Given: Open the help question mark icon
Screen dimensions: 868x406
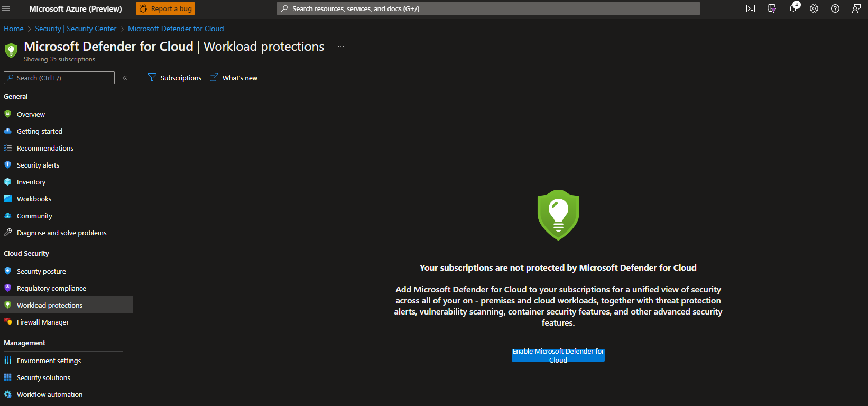Looking at the screenshot, I should pos(835,8).
